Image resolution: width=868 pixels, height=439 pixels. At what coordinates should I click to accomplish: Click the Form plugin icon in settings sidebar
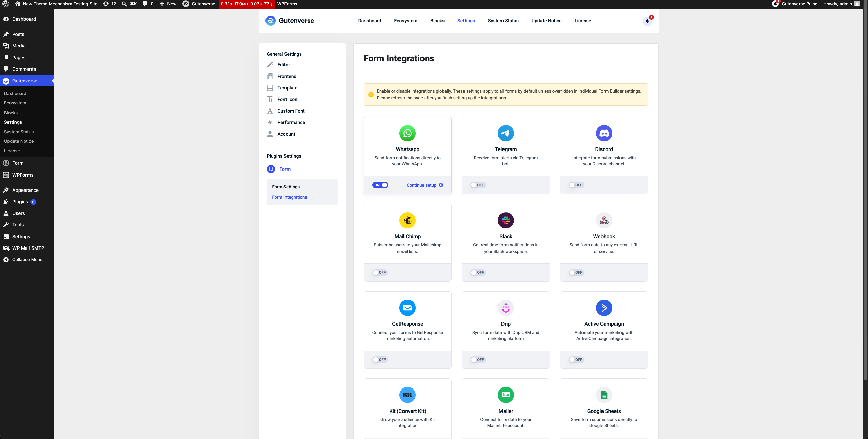271,169
